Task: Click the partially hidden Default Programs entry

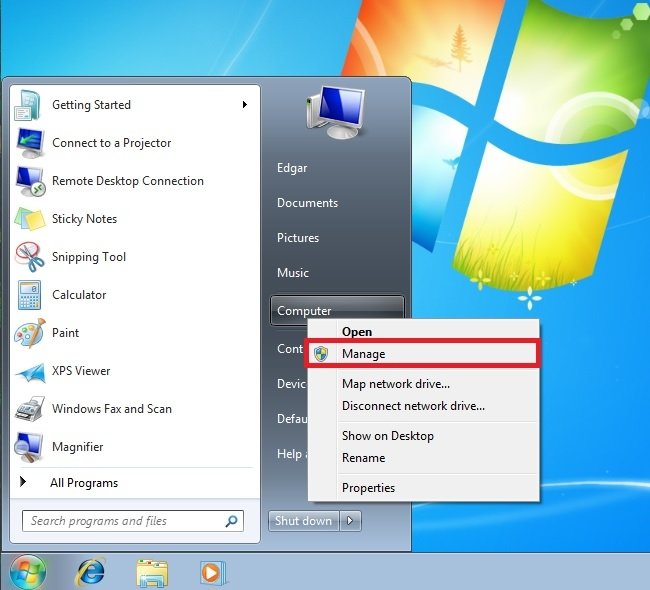Action: (292, 419)
